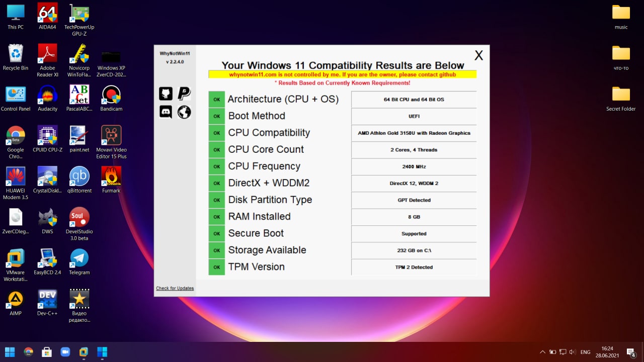Viewport: 644px width, 362px height.
Task: Select the AIMP desktop icon
Action: click(x=16, y=302)
